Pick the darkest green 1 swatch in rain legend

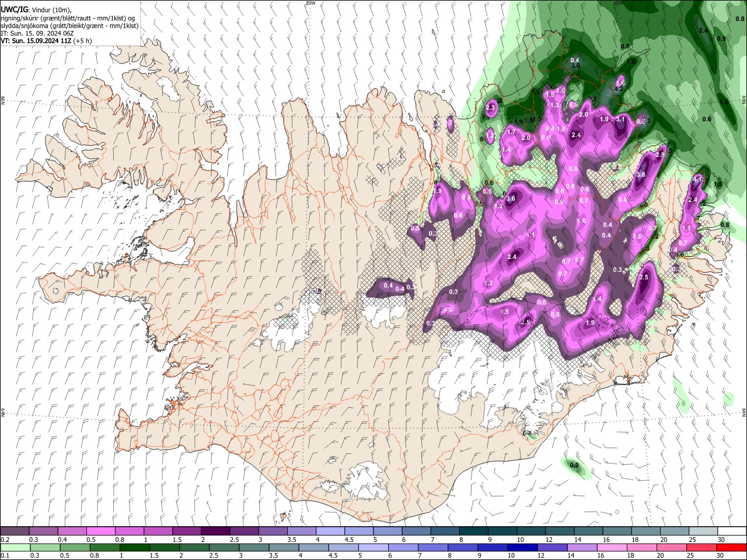click(134, 547)
